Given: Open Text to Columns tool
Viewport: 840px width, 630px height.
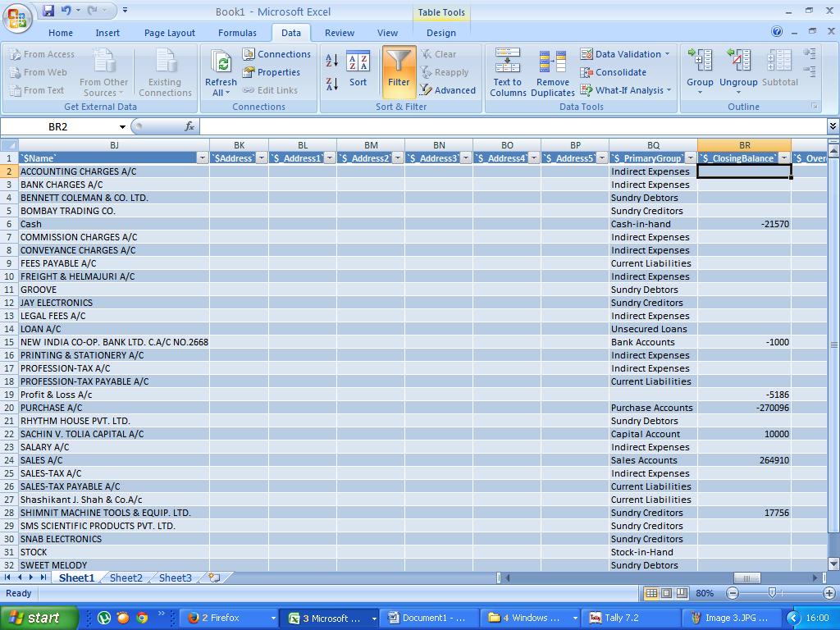Looking at the screenshot, I should [507, 71].
